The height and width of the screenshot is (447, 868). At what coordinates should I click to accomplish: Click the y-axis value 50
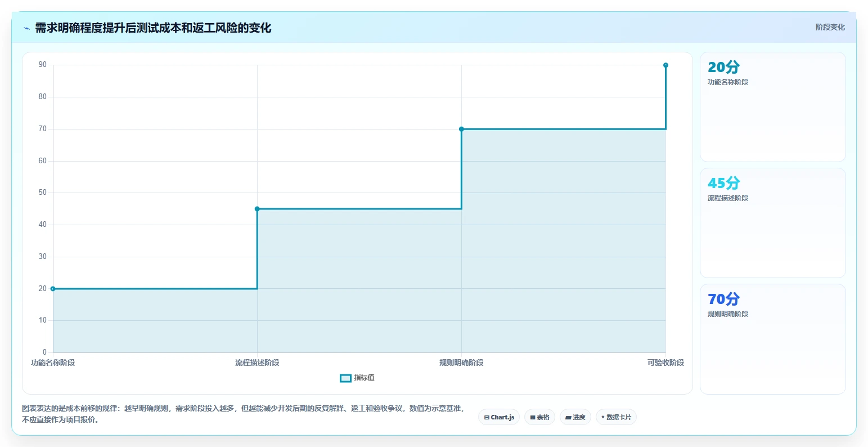tap(43, 193)
